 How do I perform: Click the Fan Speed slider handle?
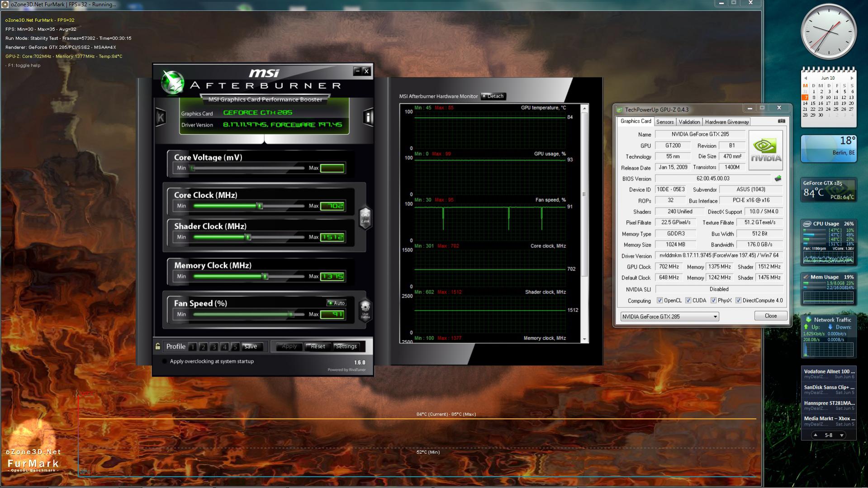click(x=291, y=314)
